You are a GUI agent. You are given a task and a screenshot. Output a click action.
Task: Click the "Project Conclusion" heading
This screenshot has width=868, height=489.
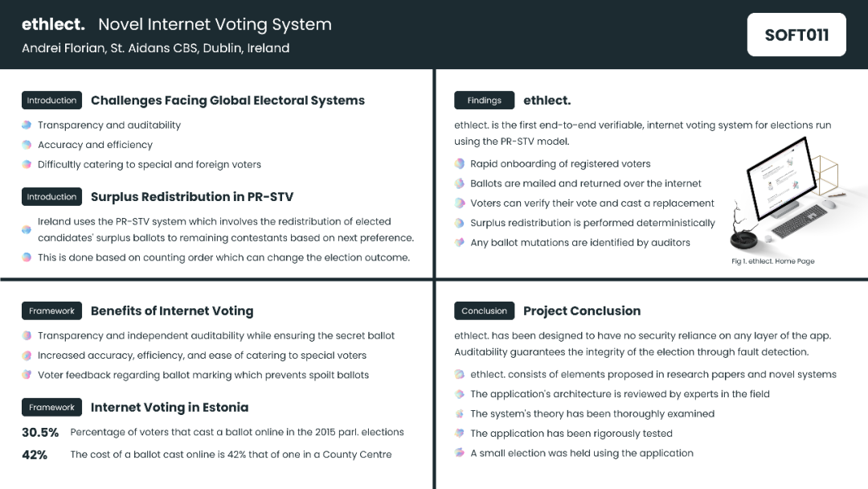tap(582, 311)
